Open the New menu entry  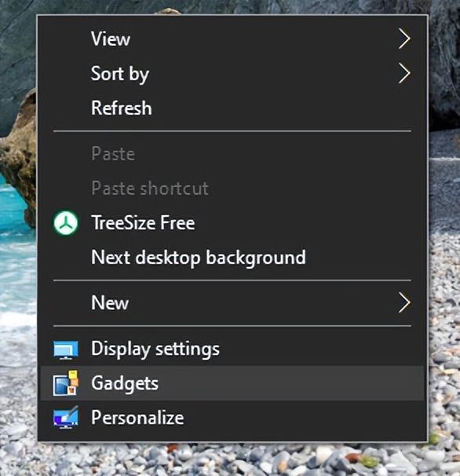(232, 302)
